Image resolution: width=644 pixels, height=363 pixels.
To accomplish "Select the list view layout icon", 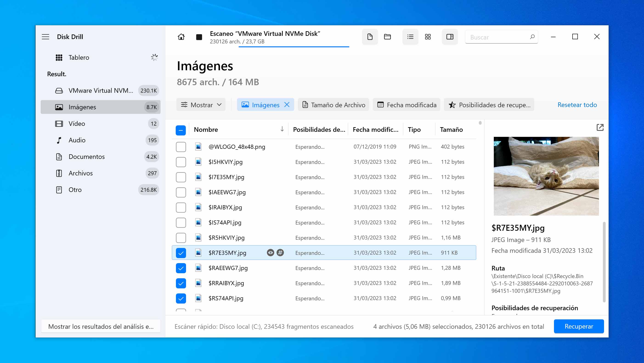I will (x=410, y=37).
